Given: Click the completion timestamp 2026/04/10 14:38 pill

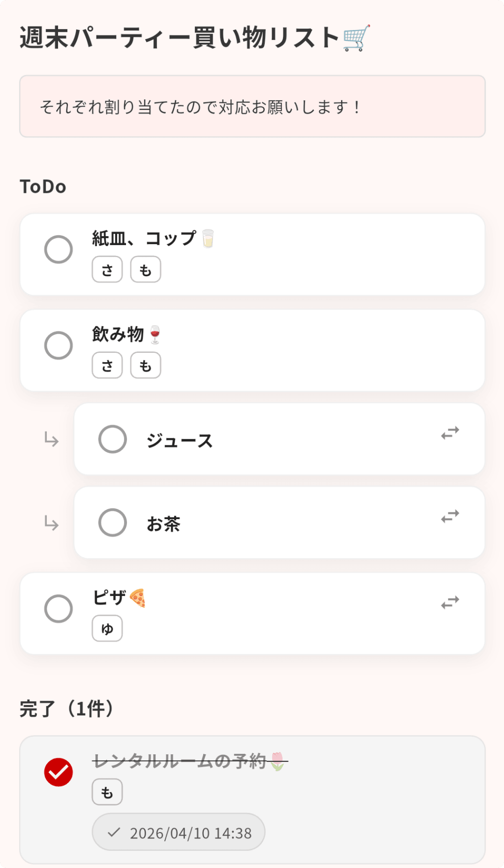Looking at the screenshot, I should click(x=179, y=833).
